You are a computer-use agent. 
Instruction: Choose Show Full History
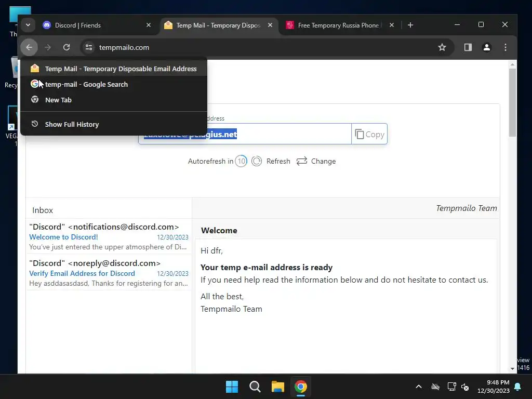[x=114, y=125]
